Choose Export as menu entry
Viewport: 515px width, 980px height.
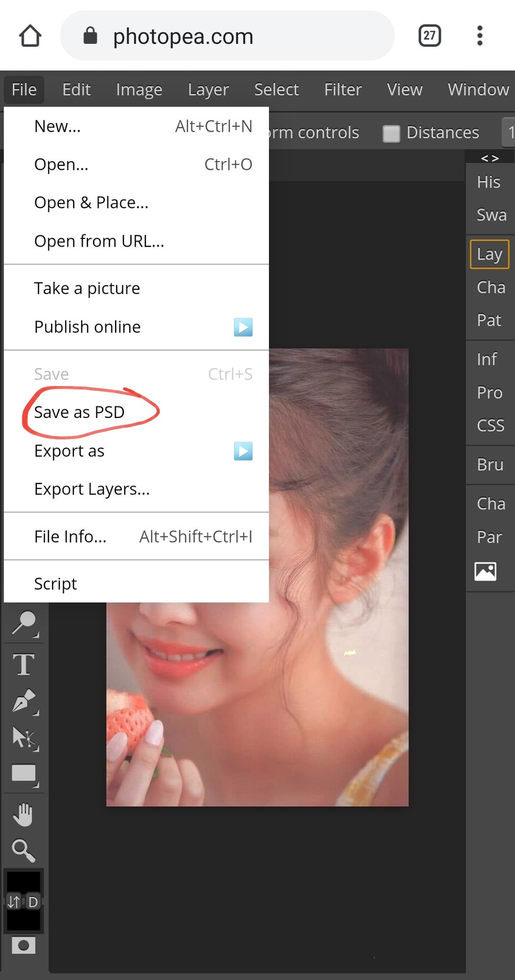pyautogui.click(x=136, y=451)
